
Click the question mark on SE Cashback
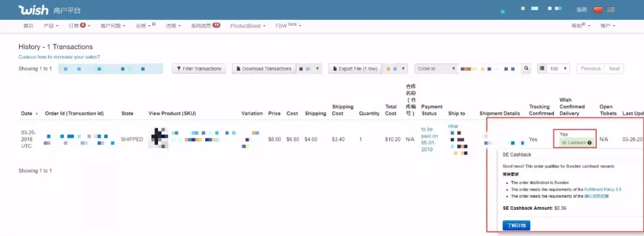point(590,143)
